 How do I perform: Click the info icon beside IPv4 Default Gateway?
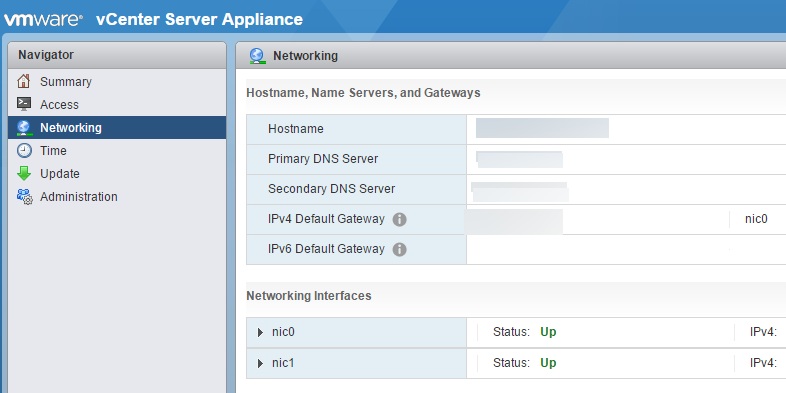coord(399,220)
